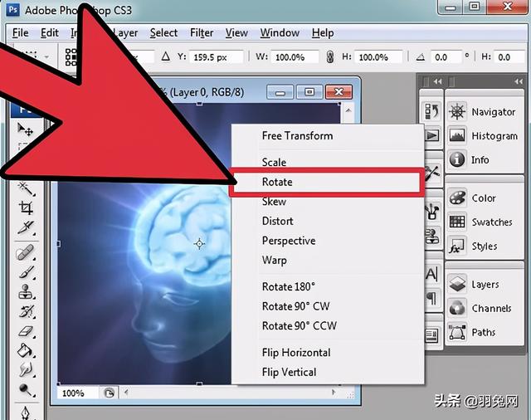This screenshot has height=420, width=531.
Task: Choose Distort in the context menu
Action: point(328,221)
